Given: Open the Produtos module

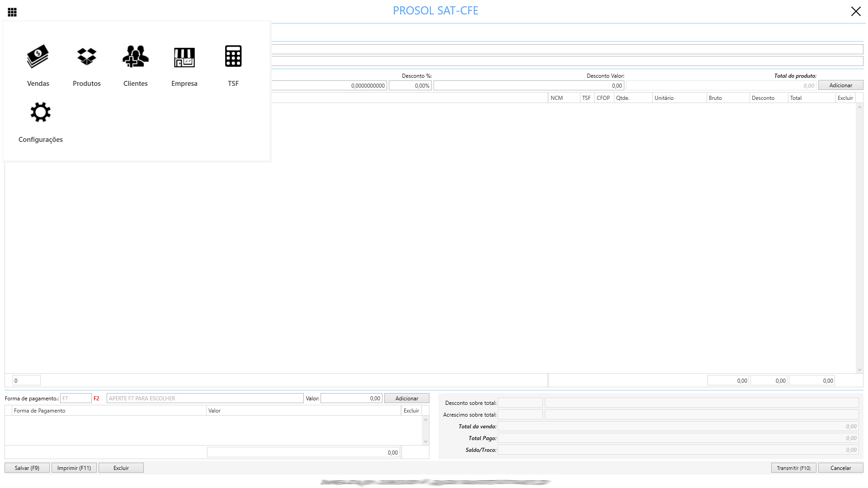Looking at the screenshot, I should [87, 66].
